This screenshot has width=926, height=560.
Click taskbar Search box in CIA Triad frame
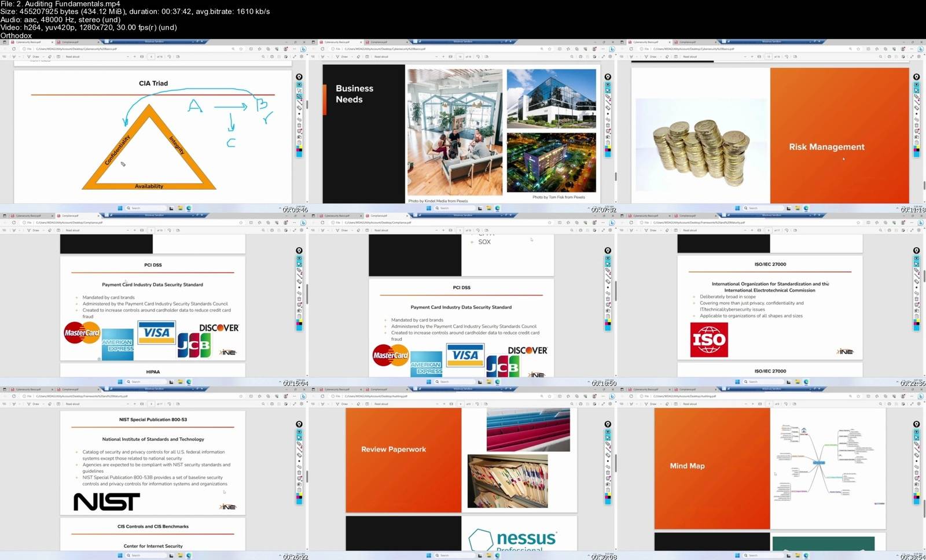click(x=145, y=208)
